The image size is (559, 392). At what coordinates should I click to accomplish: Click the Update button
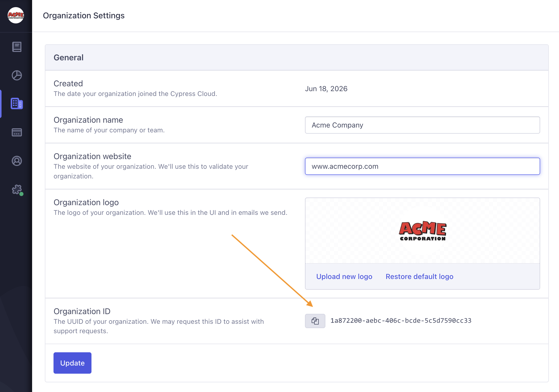[72, 363]
